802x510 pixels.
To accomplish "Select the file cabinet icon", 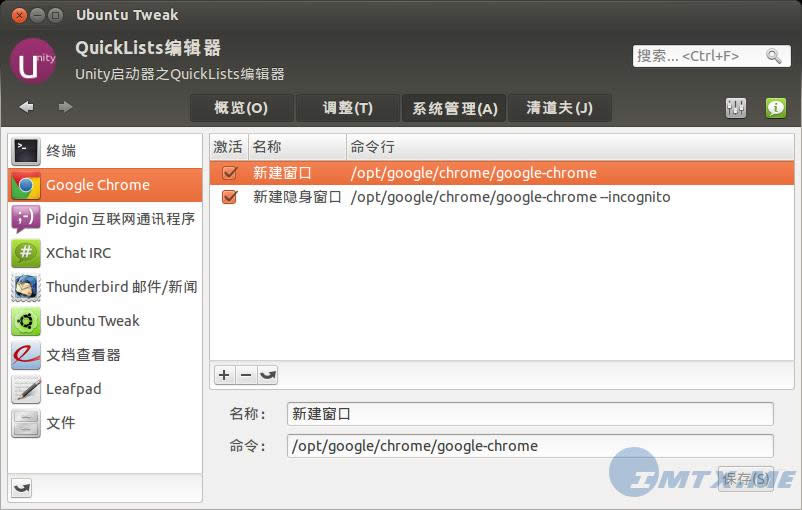I will [26, 424].
